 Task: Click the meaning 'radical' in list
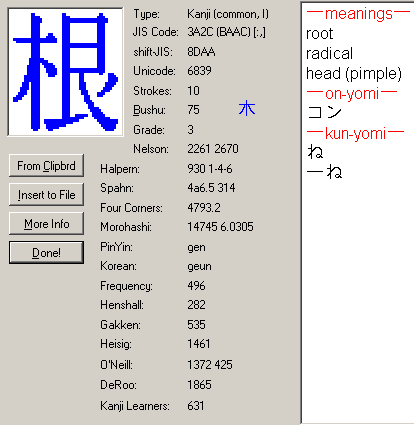(329, 53)
